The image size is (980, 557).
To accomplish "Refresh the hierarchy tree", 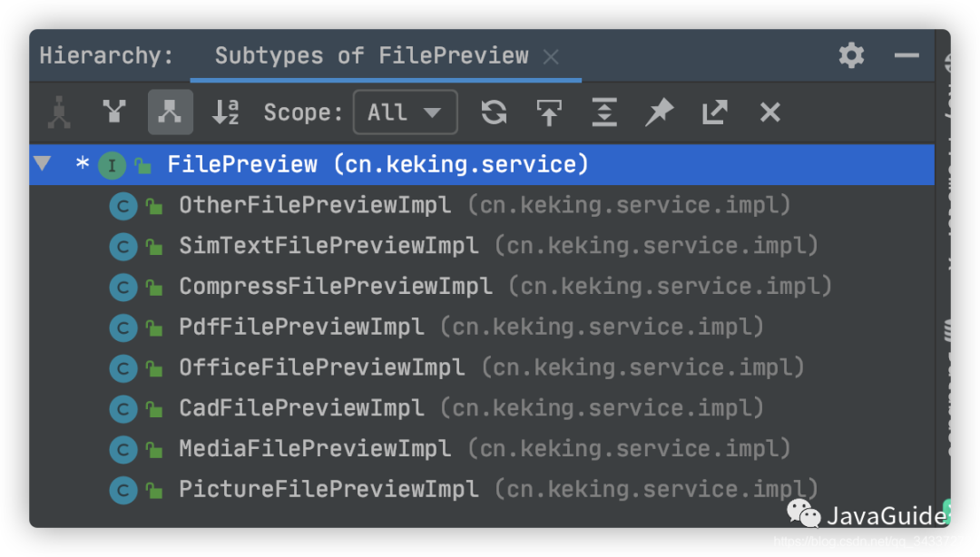I will 494,112.
